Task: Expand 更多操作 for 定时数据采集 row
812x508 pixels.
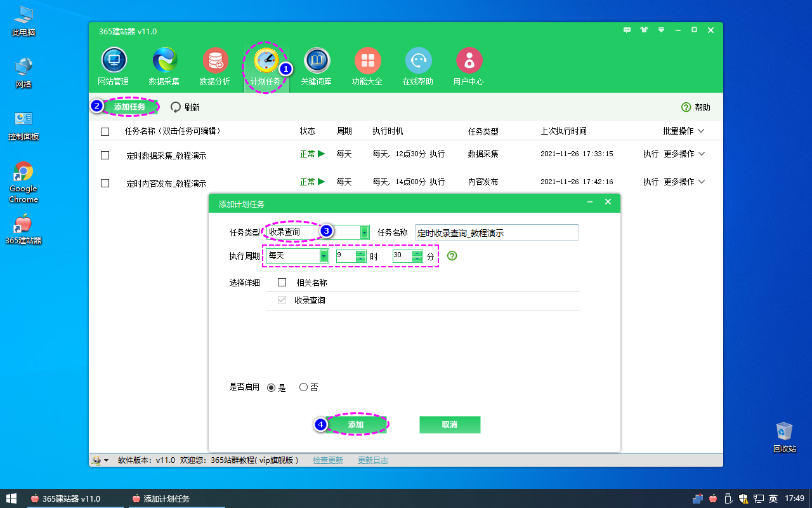Action: coord(684,154)
